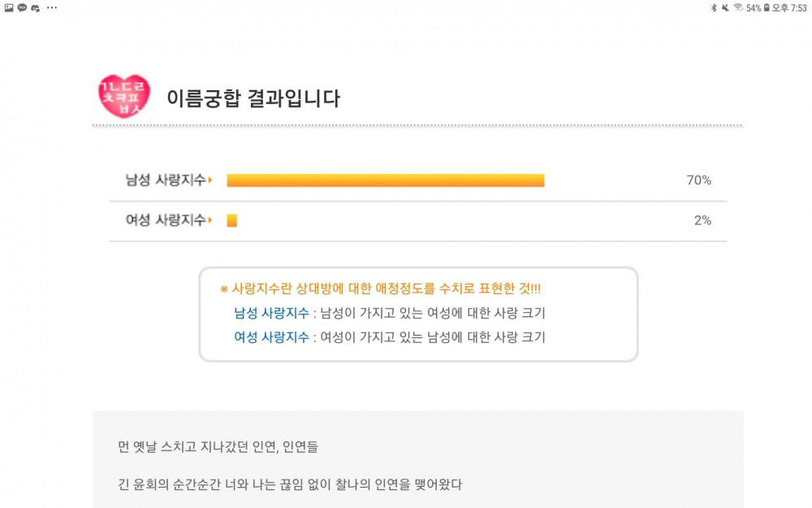
Task: Tap the game controller notification icon
Action: click(36, 8)
